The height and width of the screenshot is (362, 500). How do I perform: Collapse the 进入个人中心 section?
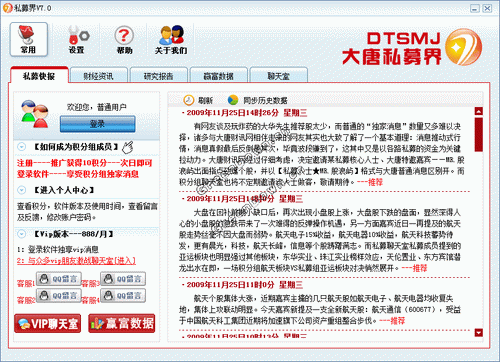click(x=22, y=190)
